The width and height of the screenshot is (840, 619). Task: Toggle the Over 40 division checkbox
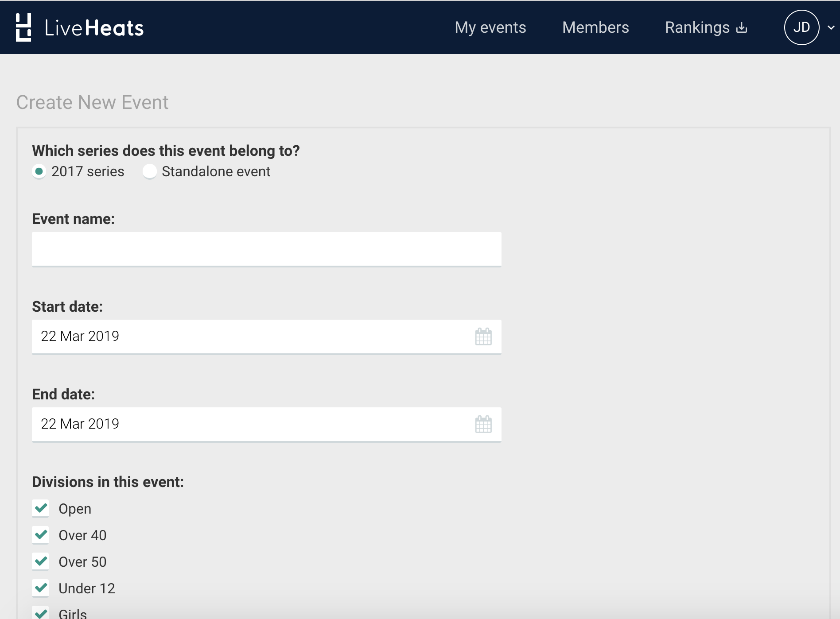pyautogui.click(x=40, y=535)
